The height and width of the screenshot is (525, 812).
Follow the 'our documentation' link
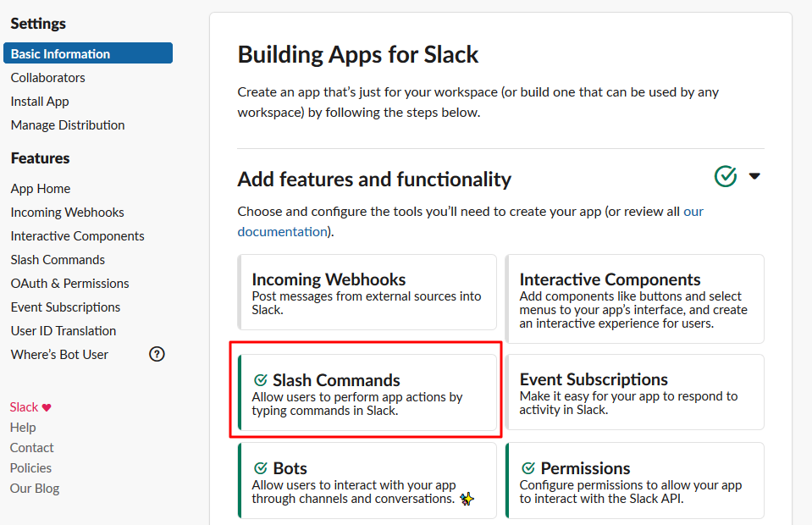click(x=283, y=231)
